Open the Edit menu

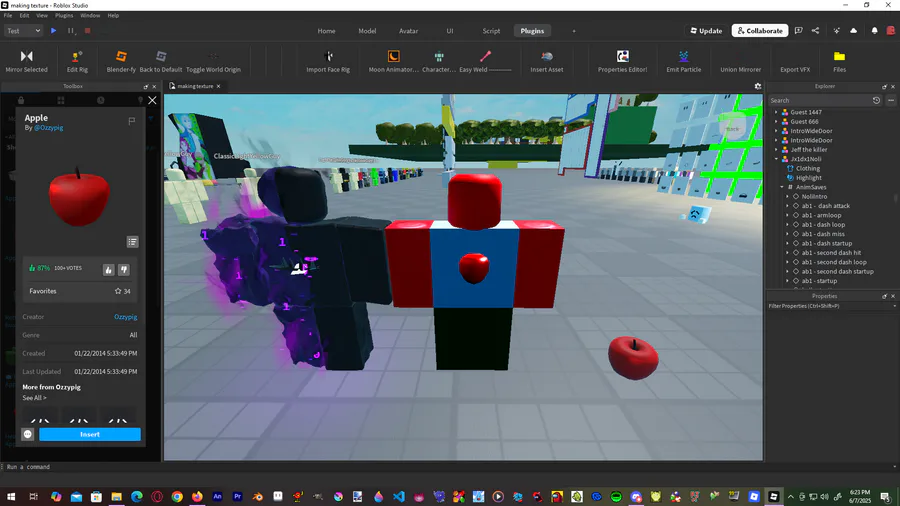24,15
